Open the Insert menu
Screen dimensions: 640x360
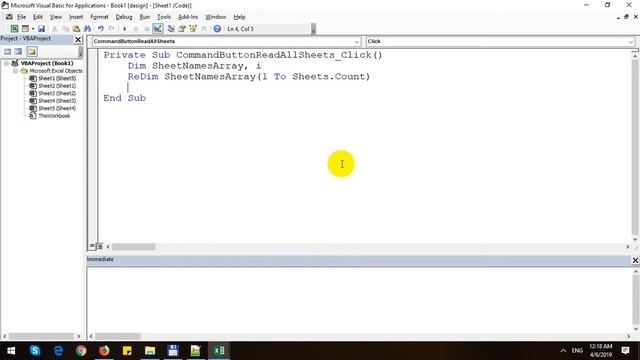point(76,17)
